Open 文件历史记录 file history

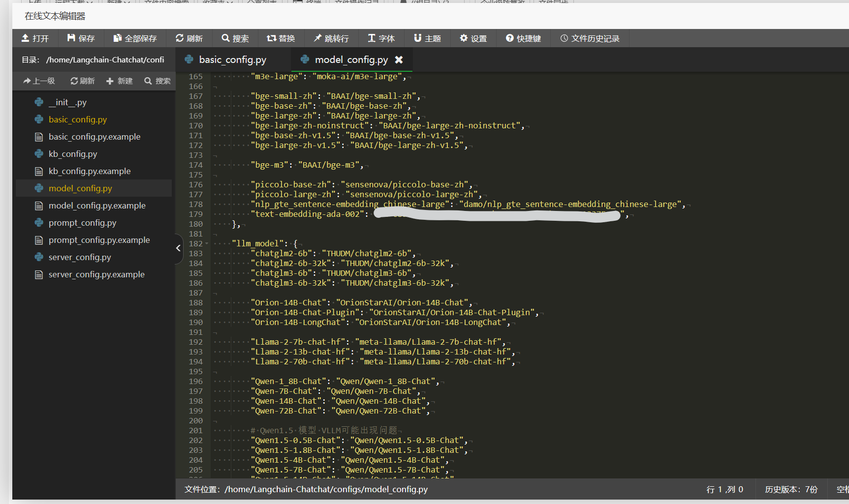click(590, 38)
